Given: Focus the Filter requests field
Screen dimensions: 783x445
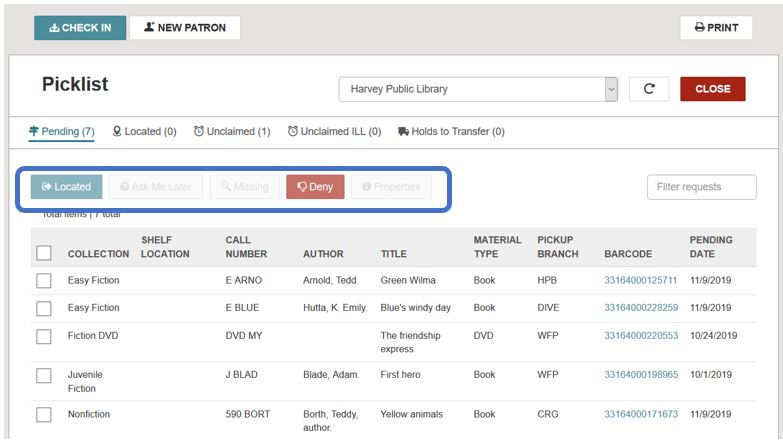Looking at the screenshot, I should click(x=702, y=187).
